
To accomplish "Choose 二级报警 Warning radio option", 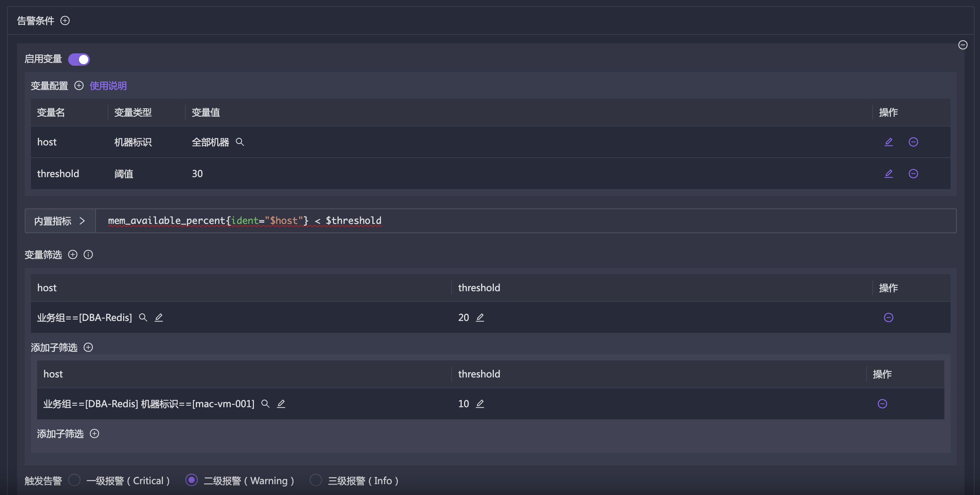I will pos(192,480).
